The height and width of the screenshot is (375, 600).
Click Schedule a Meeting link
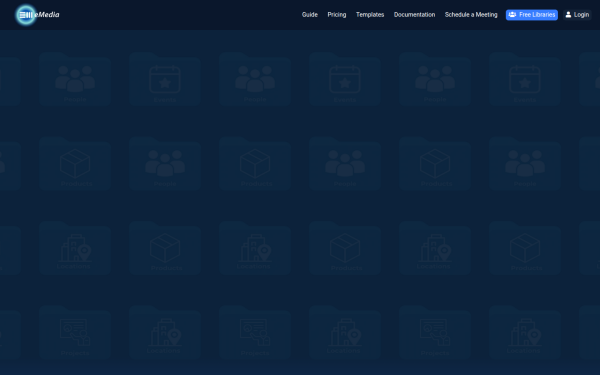tap(471, 15)
